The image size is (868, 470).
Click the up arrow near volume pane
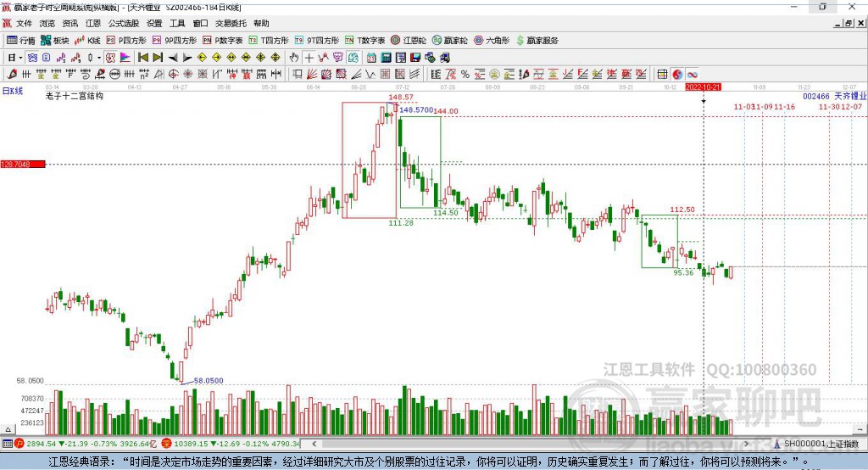click(8, 429)
